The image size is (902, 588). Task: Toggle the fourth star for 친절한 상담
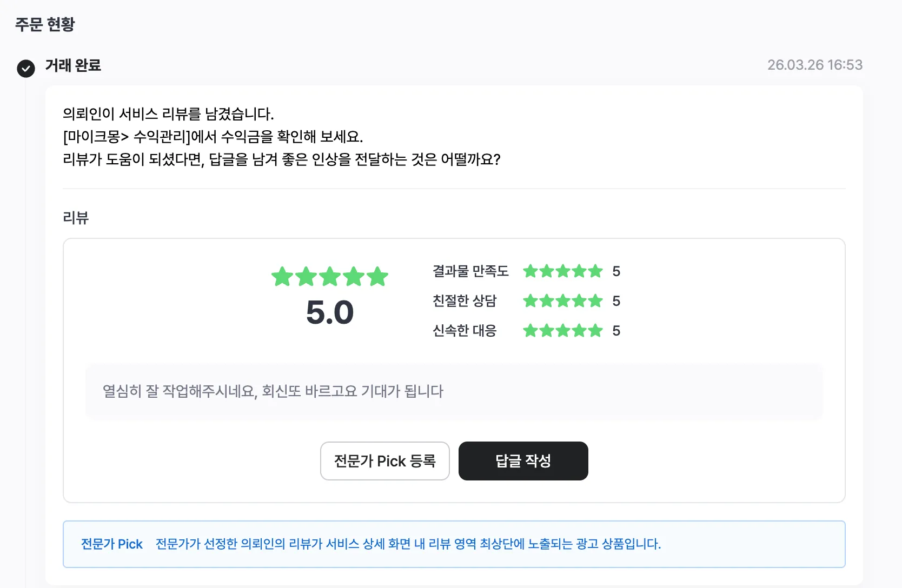point(579,301)
